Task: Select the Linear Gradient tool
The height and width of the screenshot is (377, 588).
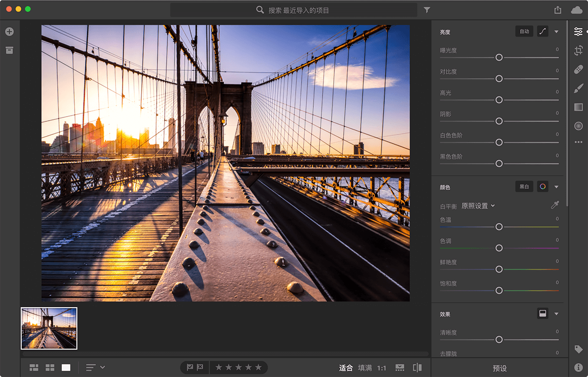Action: tap(579, 107)
